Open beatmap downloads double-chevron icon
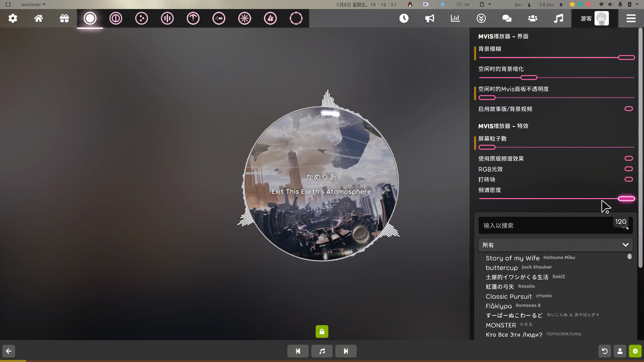Image resolution: width=644 pixels, height=362 pixels. (x=481, y=18)
